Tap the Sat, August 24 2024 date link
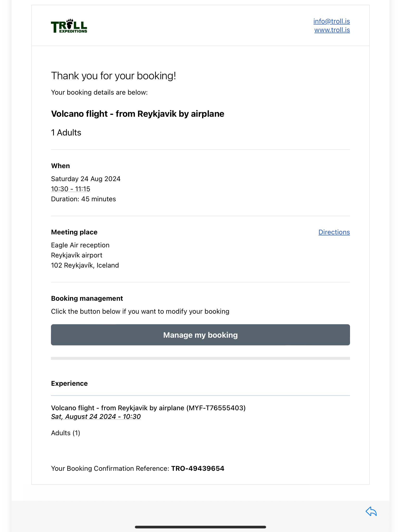The height and width of the screenshot is (532, 401). click(96, 416)
